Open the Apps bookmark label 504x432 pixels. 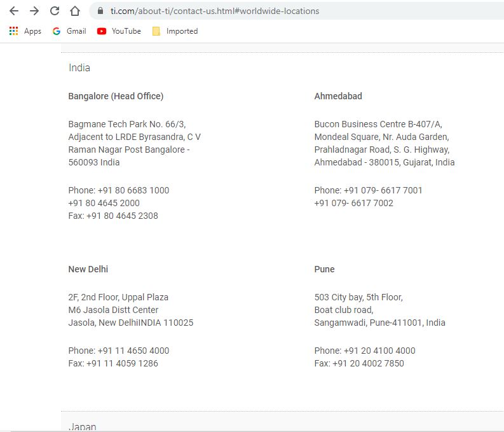pos(32,31)
